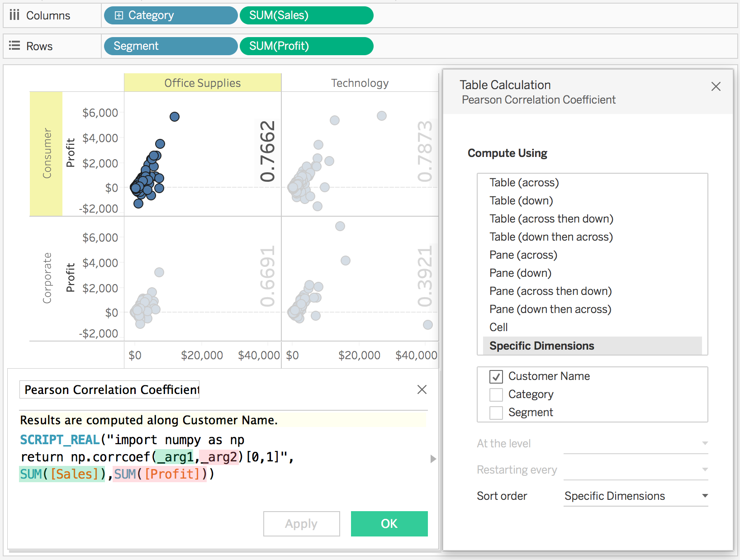
Task: Select Cell in the Compute Using list
Action: (498, 327)
